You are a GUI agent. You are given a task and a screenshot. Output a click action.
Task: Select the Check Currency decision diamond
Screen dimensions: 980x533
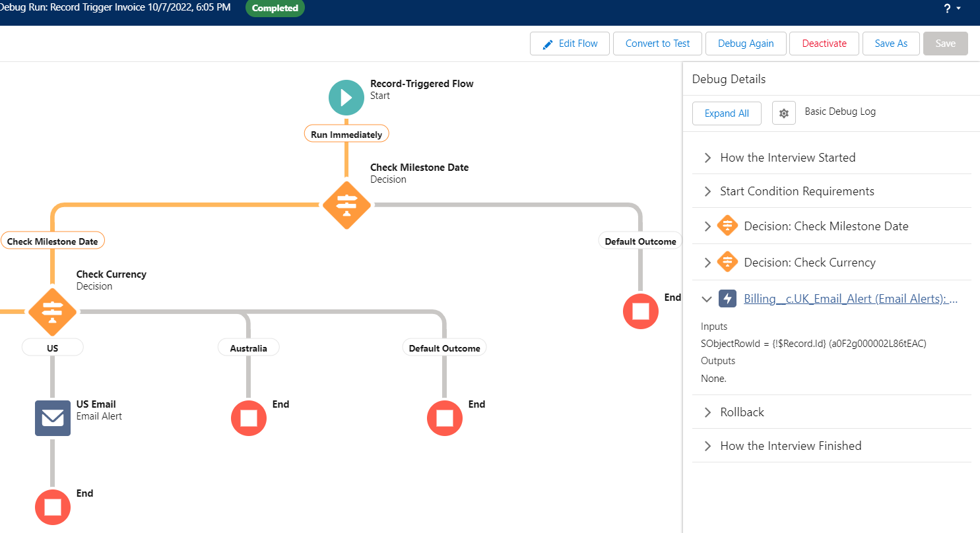tap(52, 311)
